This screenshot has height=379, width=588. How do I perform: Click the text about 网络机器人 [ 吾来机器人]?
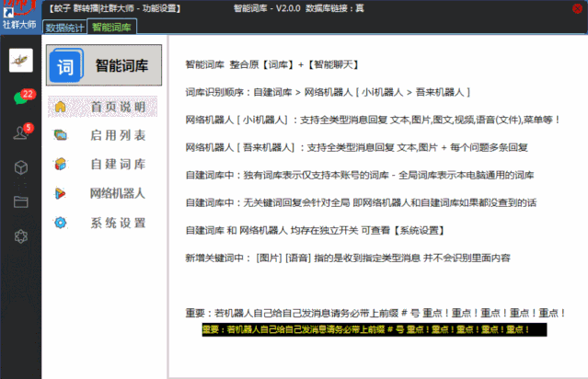click(x=357, y=148)
